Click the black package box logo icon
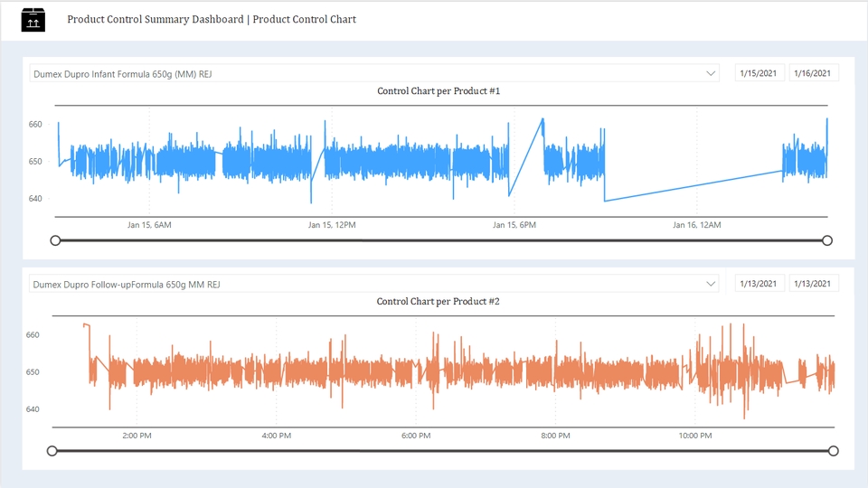This screenshot has height=488, width=868. 33,20
